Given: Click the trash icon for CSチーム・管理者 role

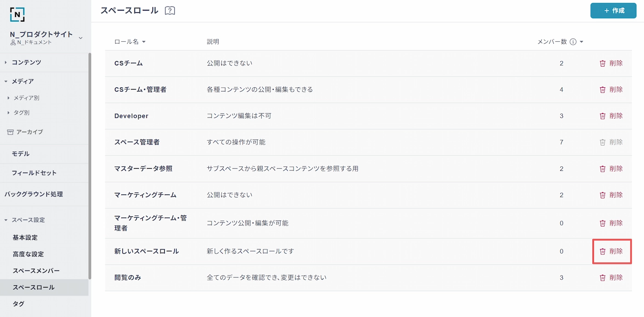Looking at the screenshot, I should click(x=603, y=90).
